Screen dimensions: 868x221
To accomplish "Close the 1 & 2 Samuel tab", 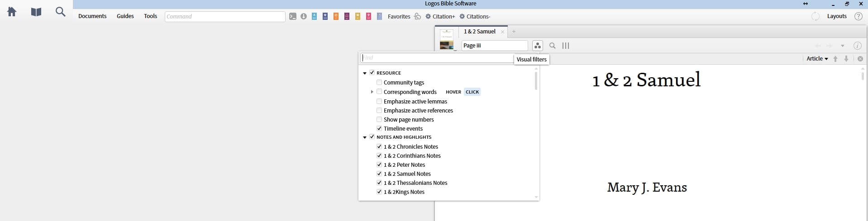I will tap(502, 32).
